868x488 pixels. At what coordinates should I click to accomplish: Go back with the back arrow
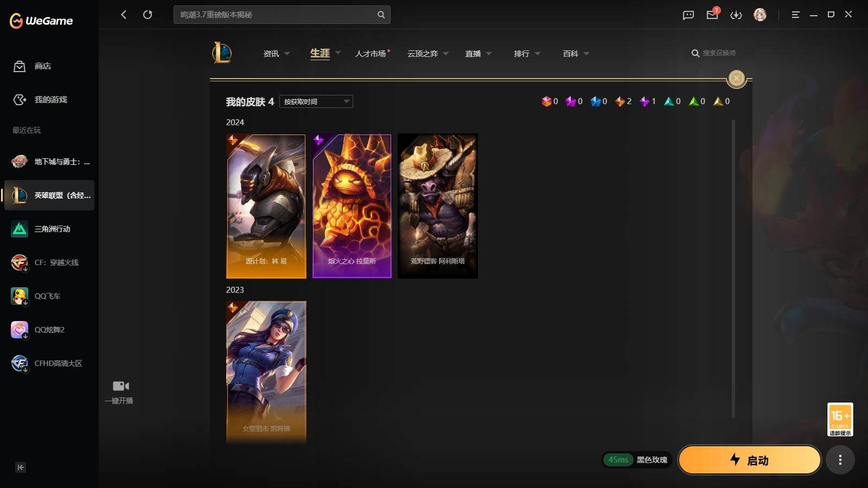tap(124, 15)
